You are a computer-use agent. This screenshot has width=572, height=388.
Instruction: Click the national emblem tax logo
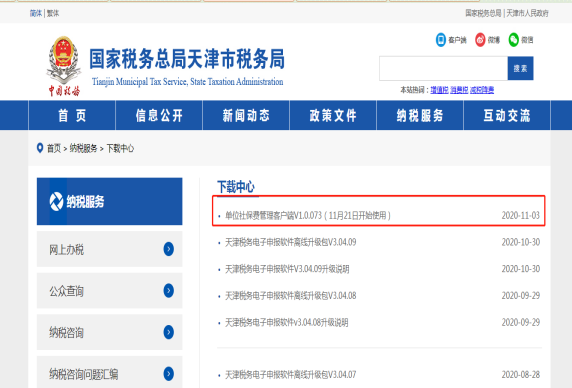64,66
